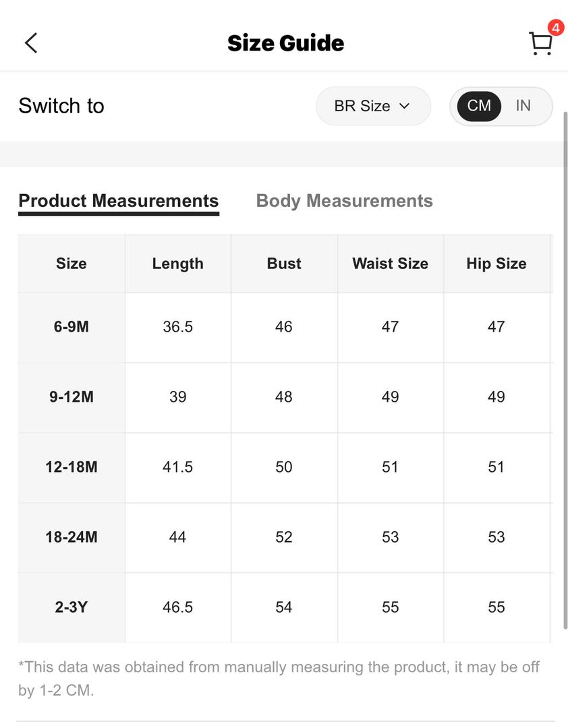Select the 9-12M size row label
The image size is (568, 728).
pos(72,397)
